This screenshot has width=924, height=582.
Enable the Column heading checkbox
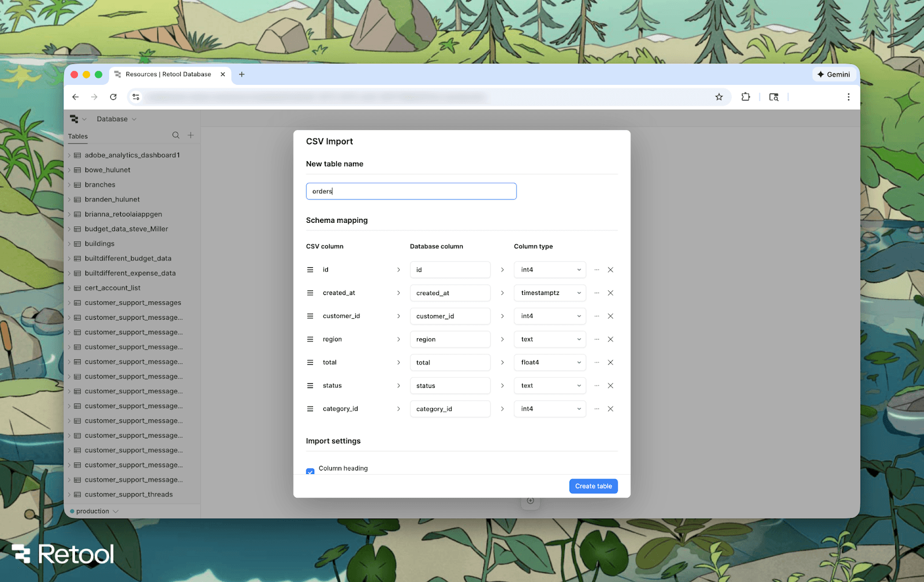coord(310,472)
